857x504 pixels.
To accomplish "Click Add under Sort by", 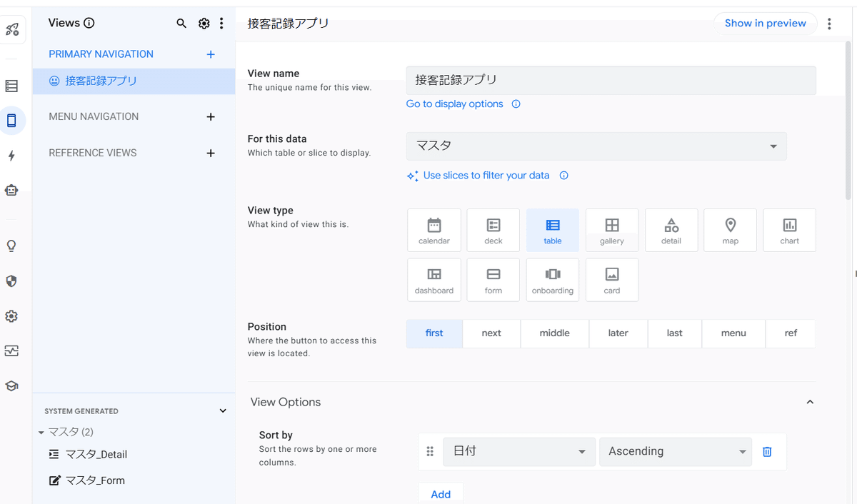I will click(x=441, y=494).
